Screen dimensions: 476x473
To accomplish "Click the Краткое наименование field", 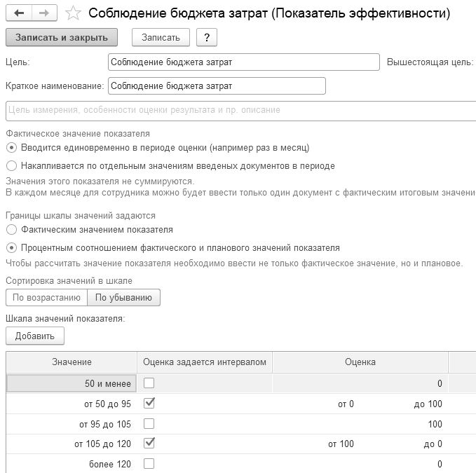I will 217,86.
